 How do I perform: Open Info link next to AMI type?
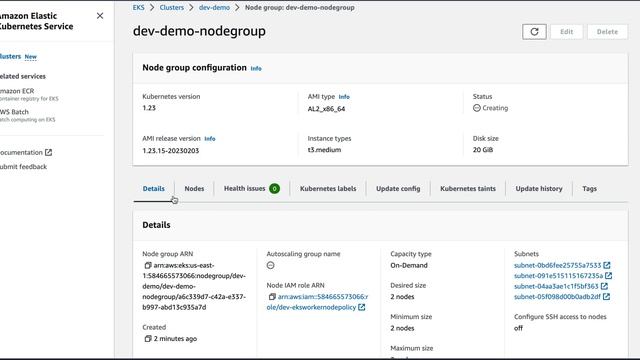(x=344, y=97)
